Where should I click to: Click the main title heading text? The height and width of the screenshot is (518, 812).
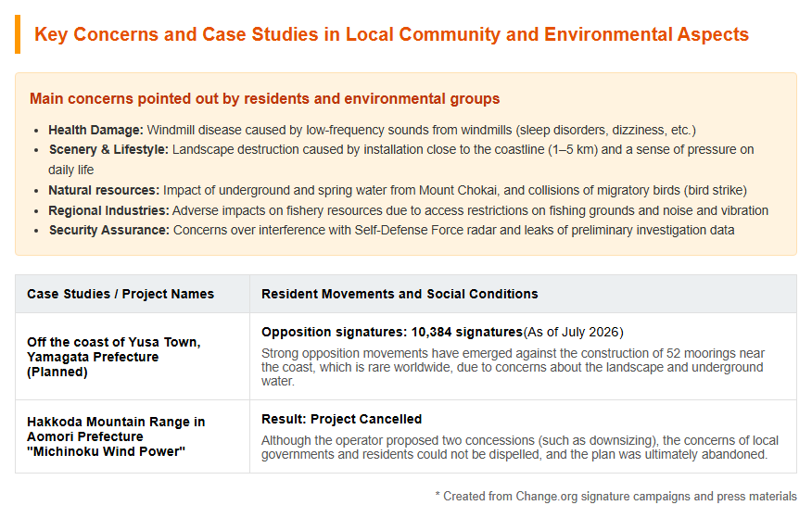point(391,34)
